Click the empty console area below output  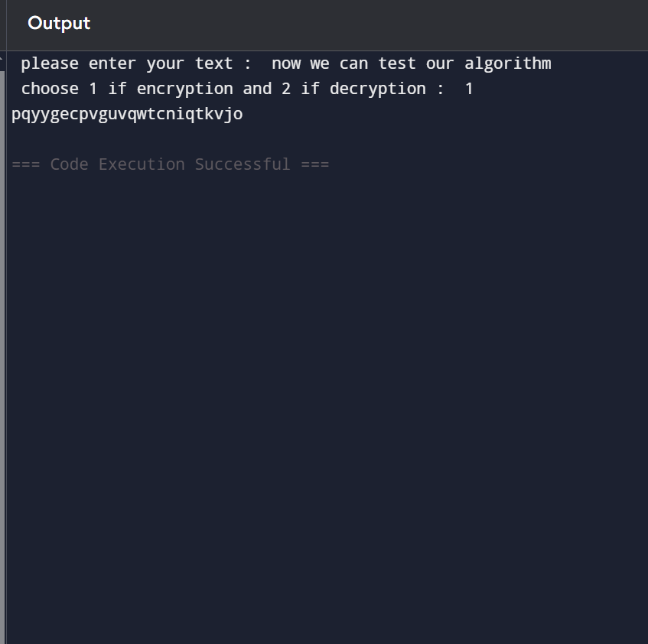(321, 398)
